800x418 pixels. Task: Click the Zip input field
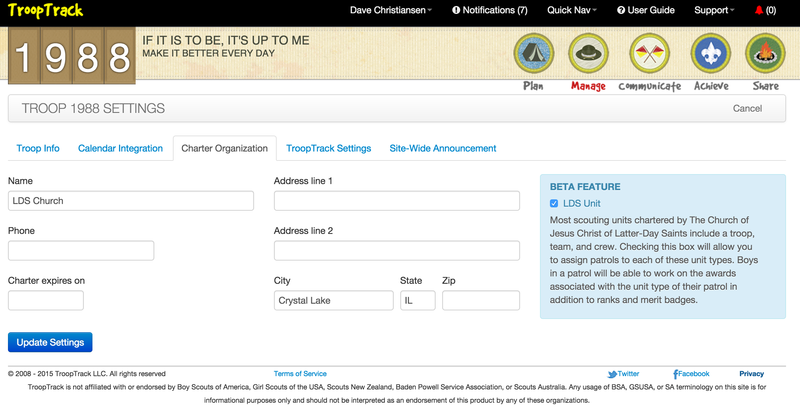(x=481, y=301)
